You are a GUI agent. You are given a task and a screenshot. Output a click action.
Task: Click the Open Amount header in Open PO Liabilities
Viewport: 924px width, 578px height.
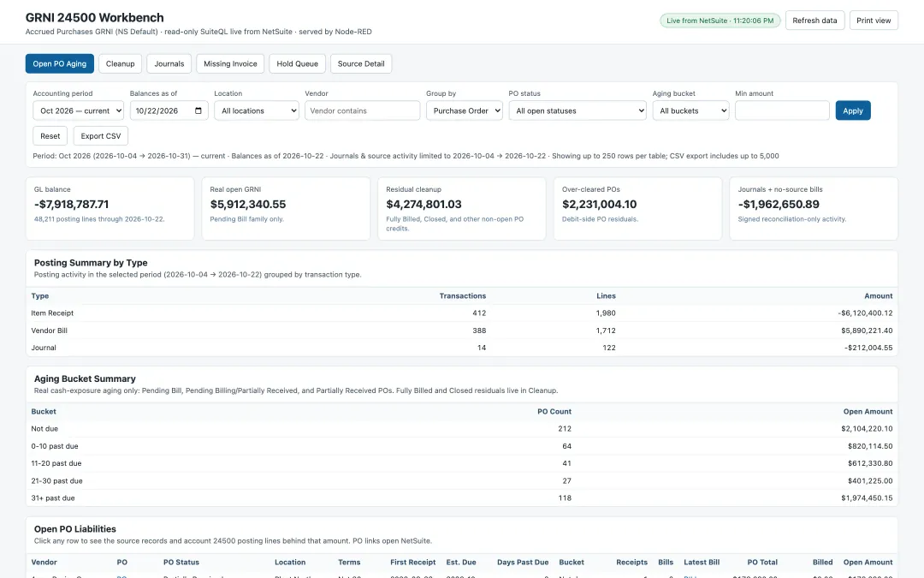(x=868, y=562)
